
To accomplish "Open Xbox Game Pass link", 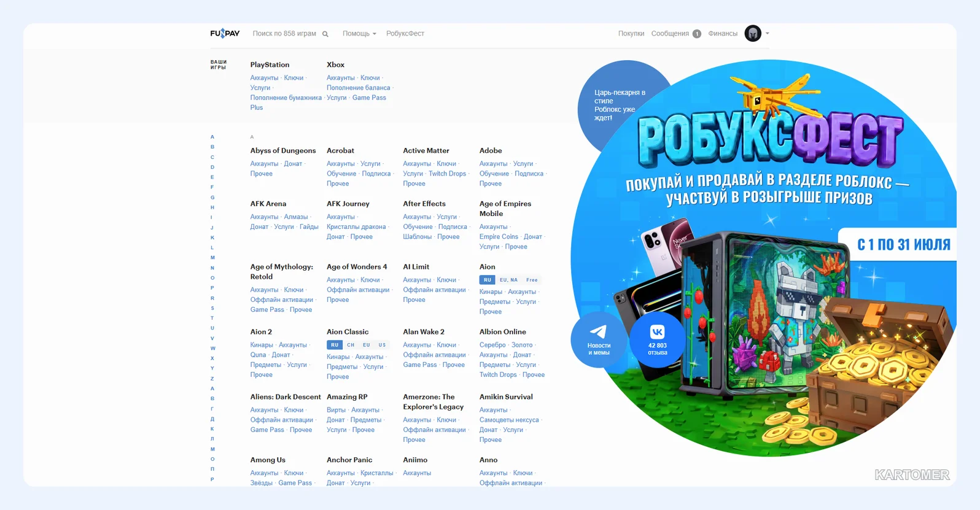I will [x=369, y=98].
